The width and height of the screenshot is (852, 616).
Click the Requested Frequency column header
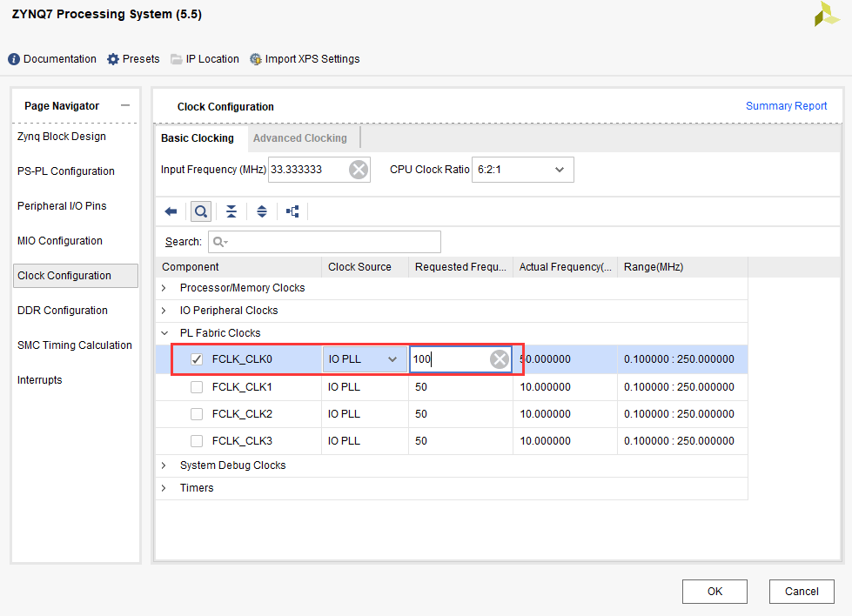460,267
